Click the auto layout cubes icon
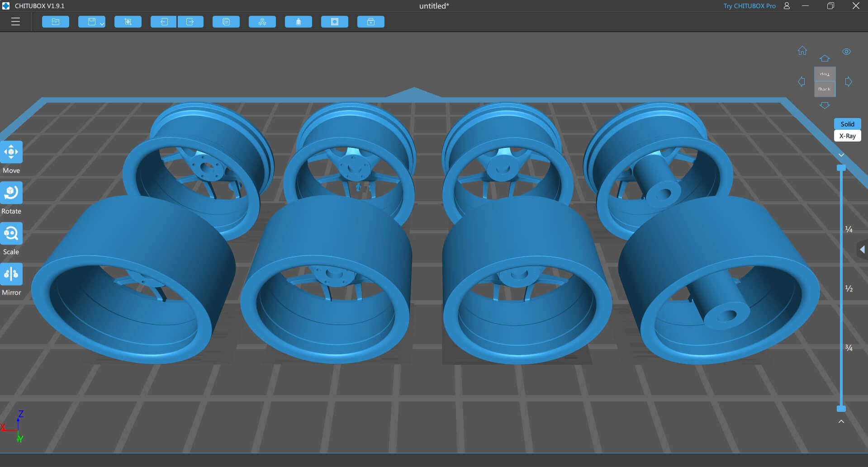 tap(262, 22)
